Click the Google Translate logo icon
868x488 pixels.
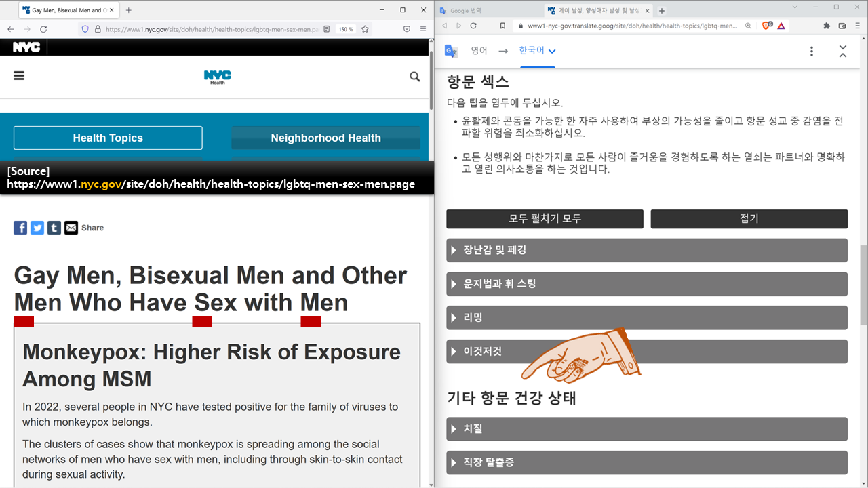451,51
